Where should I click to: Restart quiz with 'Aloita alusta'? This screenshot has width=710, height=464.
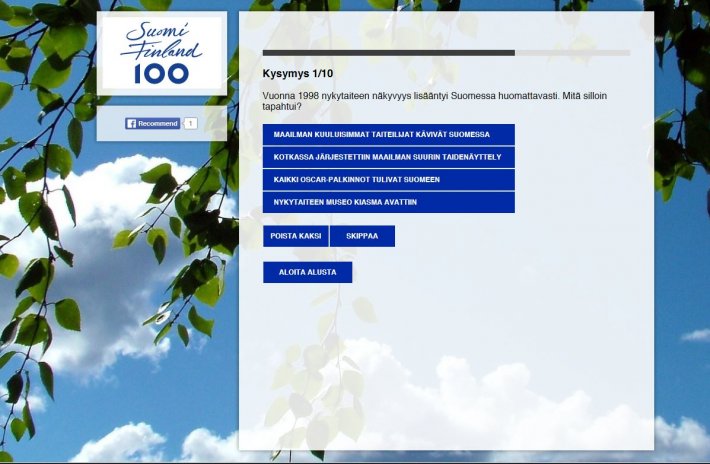tap(307, 272)
